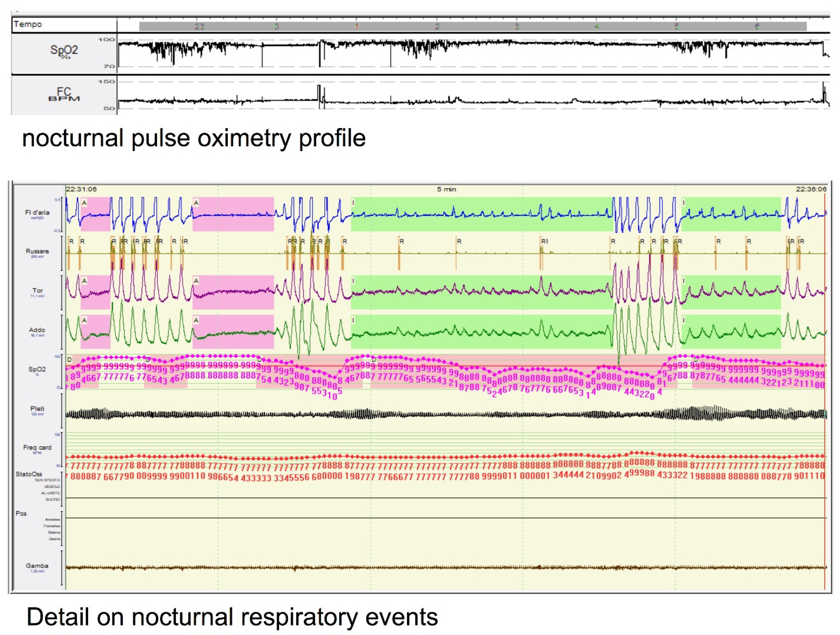The height and width of the screenshot is (635, 840).
Task: Select the Addo abdominal channel label
Action: pos(37,330)
